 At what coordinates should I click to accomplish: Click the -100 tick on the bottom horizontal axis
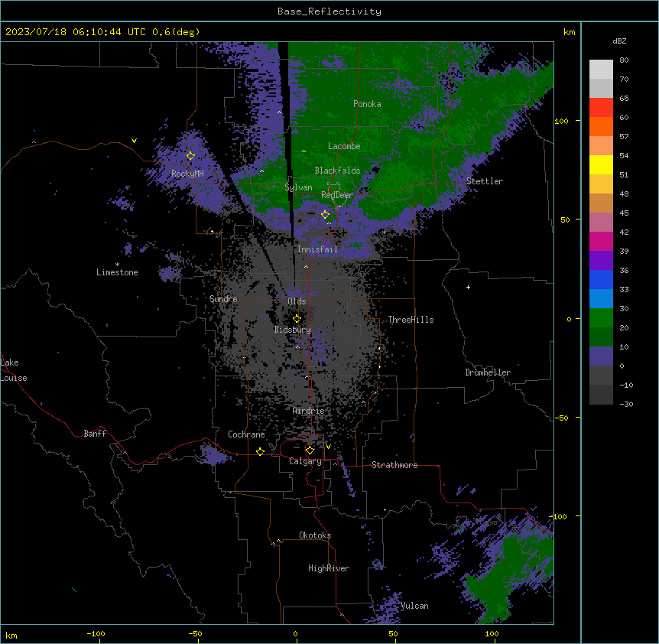tap(96, 633)
